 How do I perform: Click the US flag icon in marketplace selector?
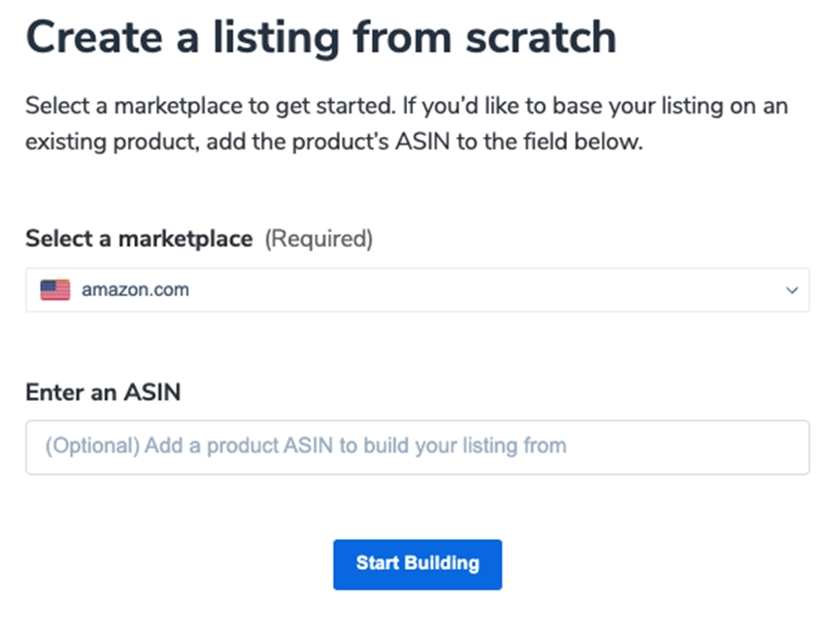pos(54,289)
